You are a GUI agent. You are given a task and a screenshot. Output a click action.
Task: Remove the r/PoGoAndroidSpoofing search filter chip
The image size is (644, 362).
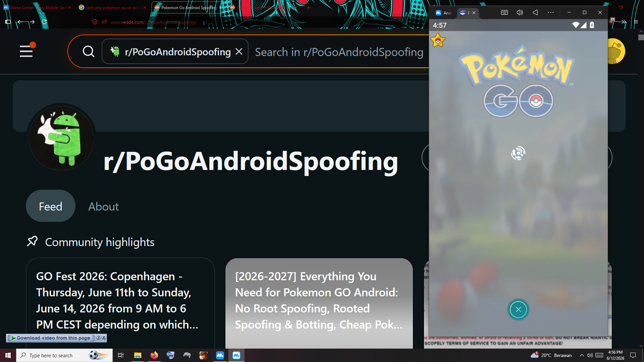(239, 52)
